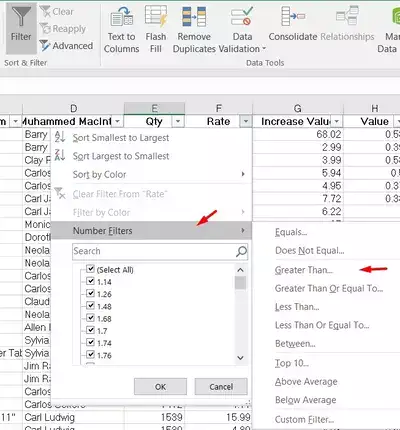Choose Between... in Number Filters
400x430 pixels.
(x=295, y=343)
